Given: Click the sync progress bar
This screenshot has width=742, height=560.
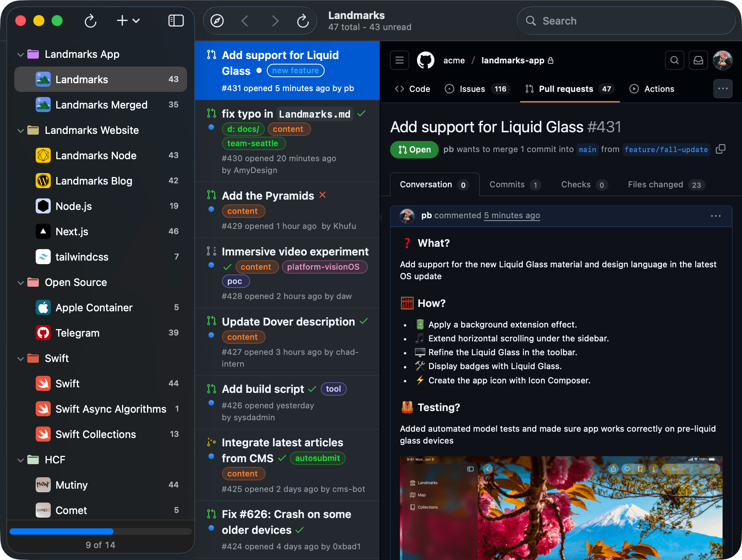Looking at the screenshot, I should [100, 531].
